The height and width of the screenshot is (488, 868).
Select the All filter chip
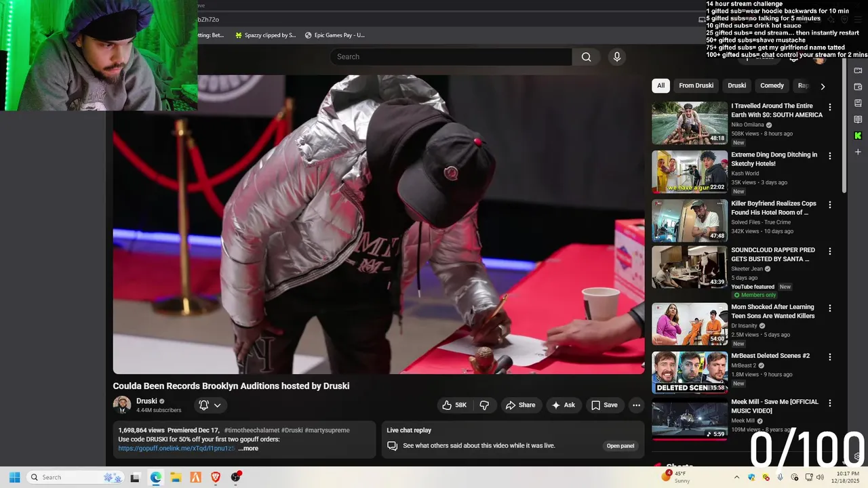[x=660, y=85]
